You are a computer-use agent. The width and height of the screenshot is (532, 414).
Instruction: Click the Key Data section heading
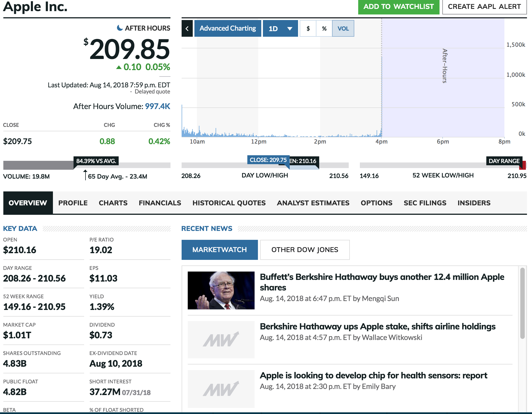20,228
